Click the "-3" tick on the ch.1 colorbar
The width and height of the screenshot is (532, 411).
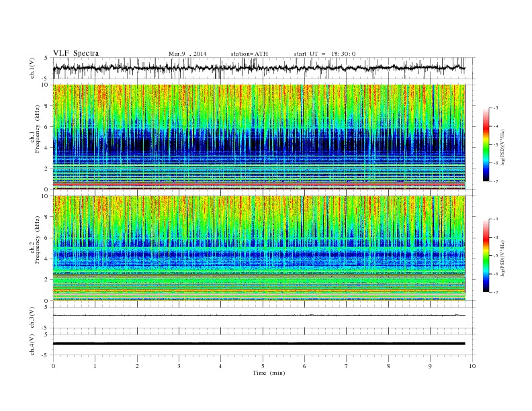pyautogui.click(x=495, y=108)
